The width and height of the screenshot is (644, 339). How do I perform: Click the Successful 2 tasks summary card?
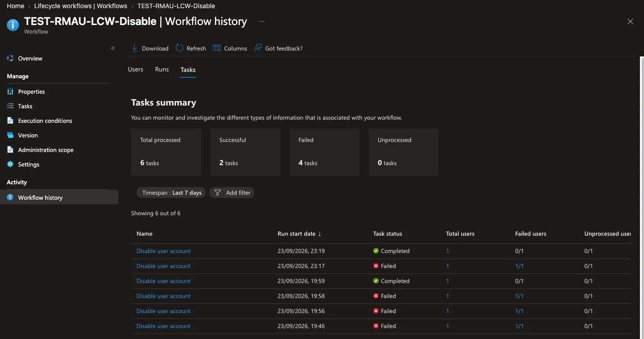click(x=245, y=152)
